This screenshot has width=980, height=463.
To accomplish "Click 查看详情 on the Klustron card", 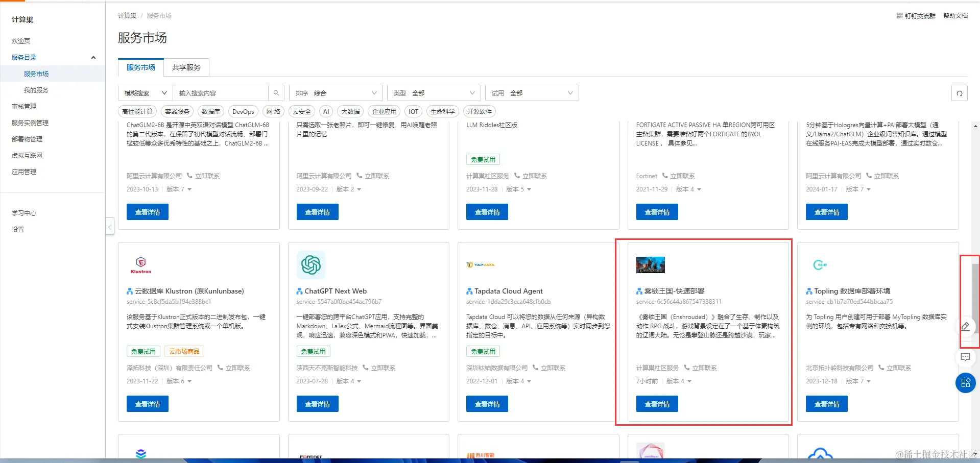I will click(x=148, y=404).
